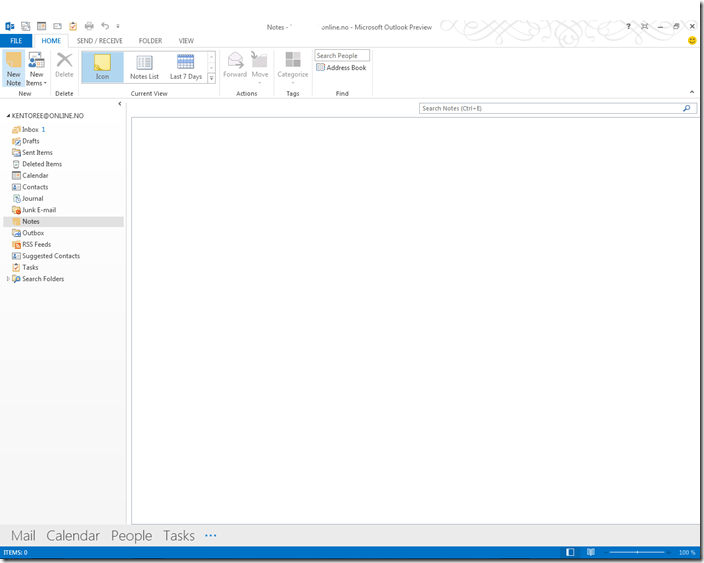Screen dimensions: 704x563
Task: Collapse the KENTOREE@ONLINE.NO account tree
Action: (8, 116)
